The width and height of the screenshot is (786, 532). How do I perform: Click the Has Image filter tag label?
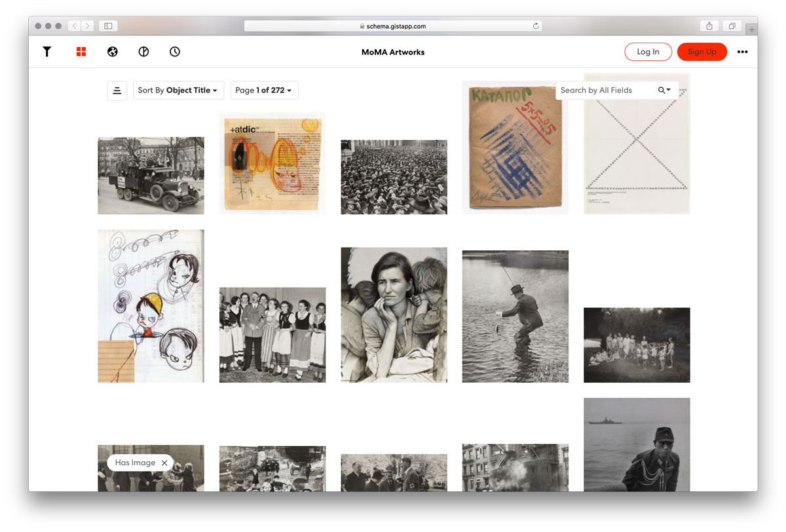pyautogui.click(x=135, y=463)
